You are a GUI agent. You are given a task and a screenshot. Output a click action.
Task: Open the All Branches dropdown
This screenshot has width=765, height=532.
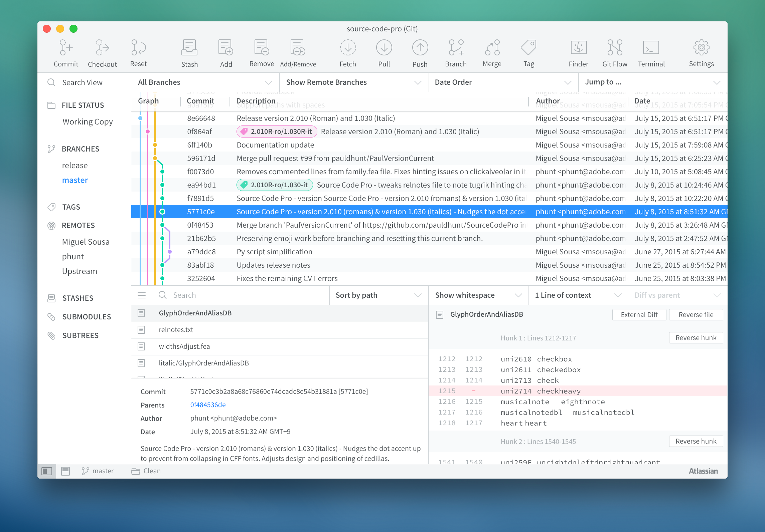[x=205, y=82]
